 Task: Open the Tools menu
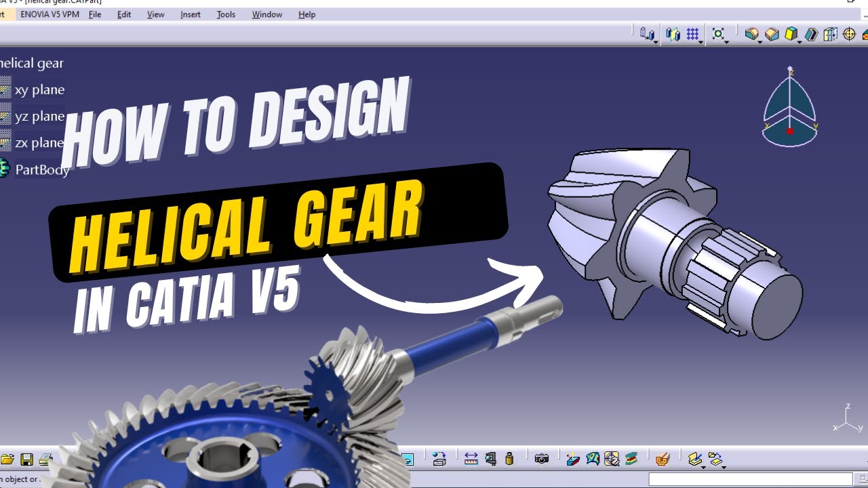[226, 14]
